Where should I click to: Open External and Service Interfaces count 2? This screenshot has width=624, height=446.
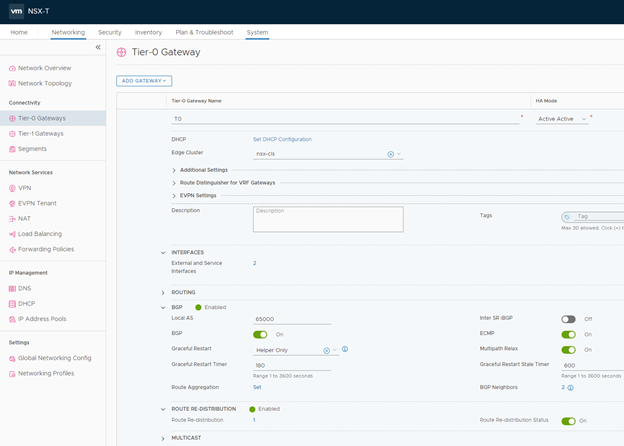tap(255, 263)
